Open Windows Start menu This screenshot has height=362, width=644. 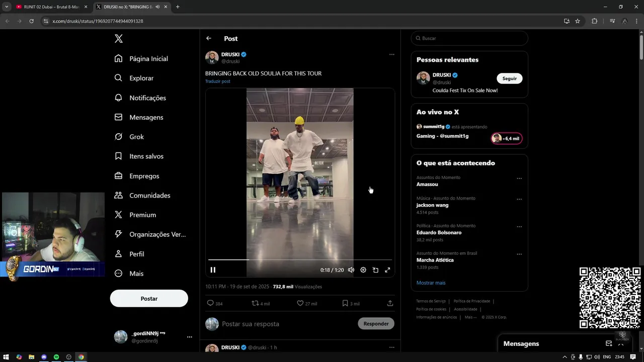pos(7,357)
